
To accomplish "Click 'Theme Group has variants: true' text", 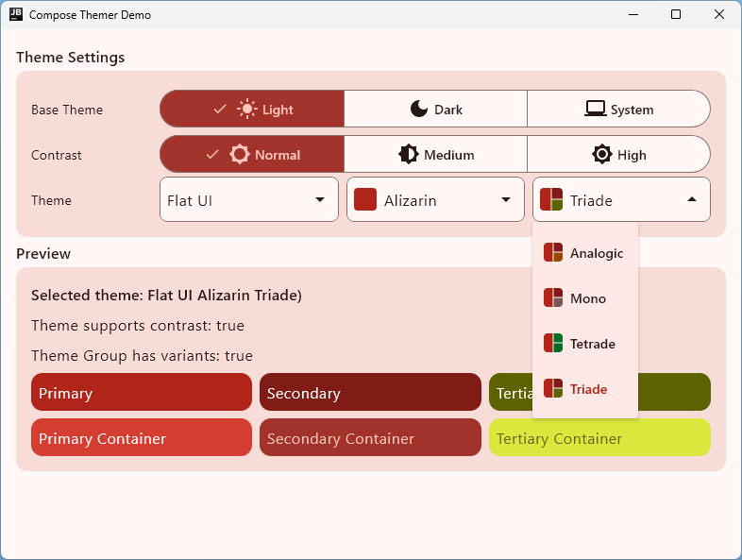I will point(142,356).
